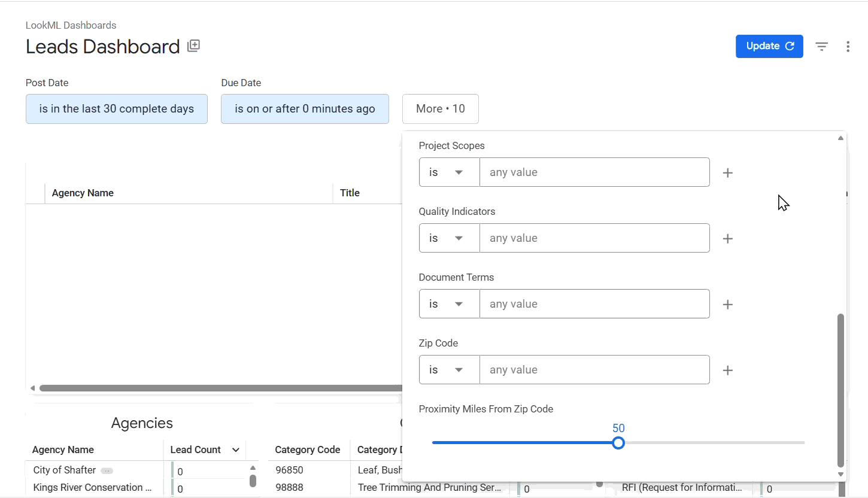Click the RFI (Request for Information) cell
Image resolution: width=868 pixels, height=498 pixels.
coord(682,488)
